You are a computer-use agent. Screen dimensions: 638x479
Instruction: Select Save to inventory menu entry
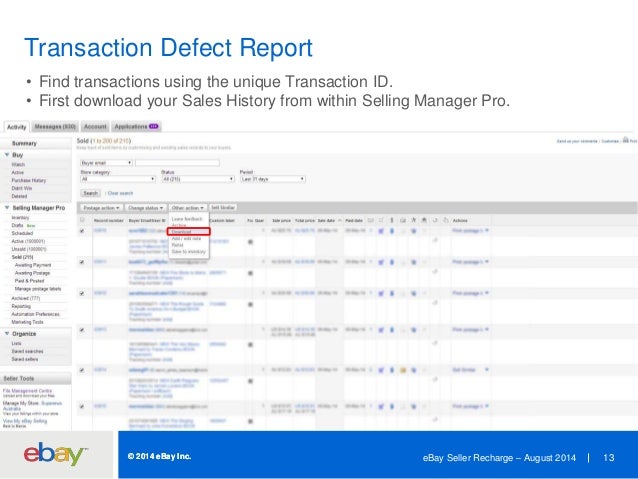188,252
